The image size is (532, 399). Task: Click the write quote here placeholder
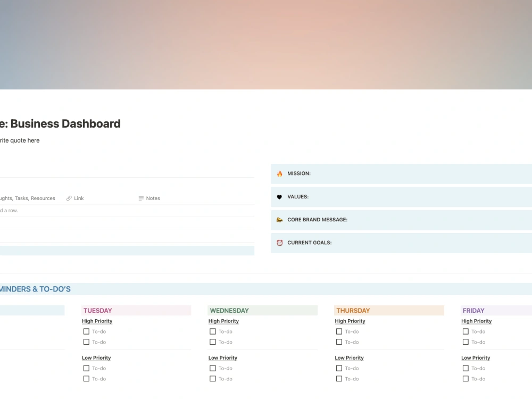pyautogui.click(x=20, y=140)
